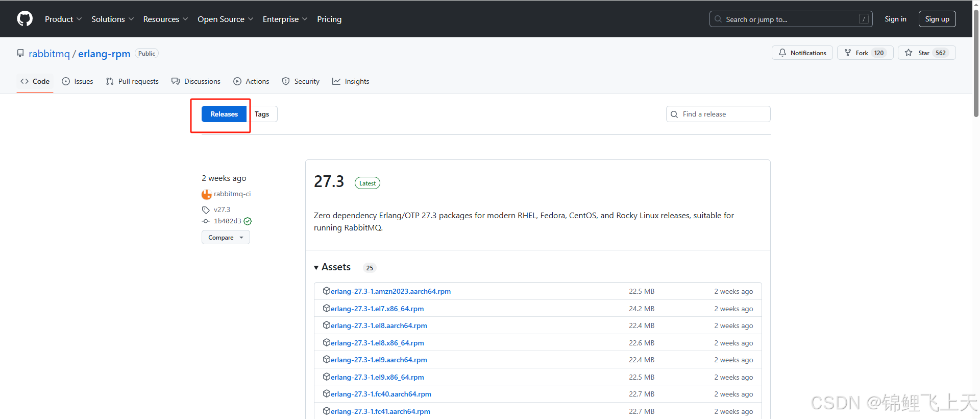Switch to the Insights tab

point(351,81)
